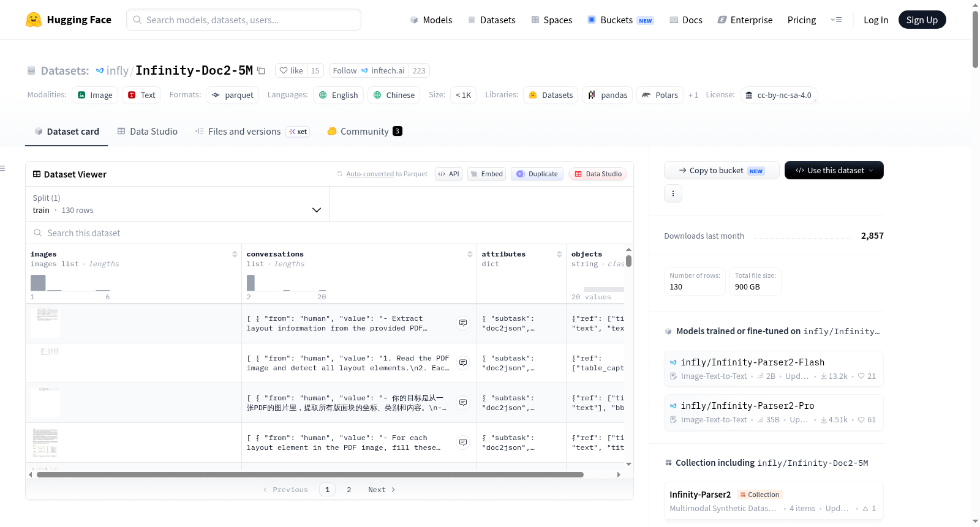Click the parquet format tag
The width and height of the screenshot is (980, 527).
tap(233, 95)
